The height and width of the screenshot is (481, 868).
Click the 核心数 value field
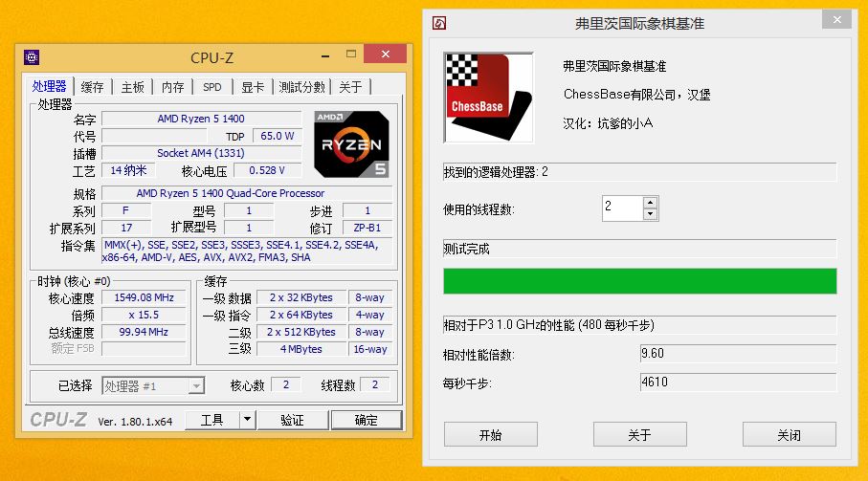coord(285,384)
